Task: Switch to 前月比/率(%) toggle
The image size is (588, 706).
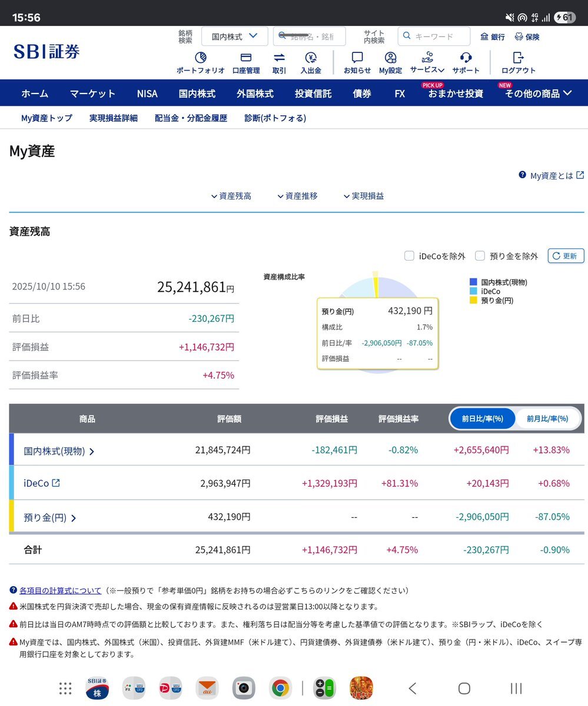Action: tap(547, 419)
